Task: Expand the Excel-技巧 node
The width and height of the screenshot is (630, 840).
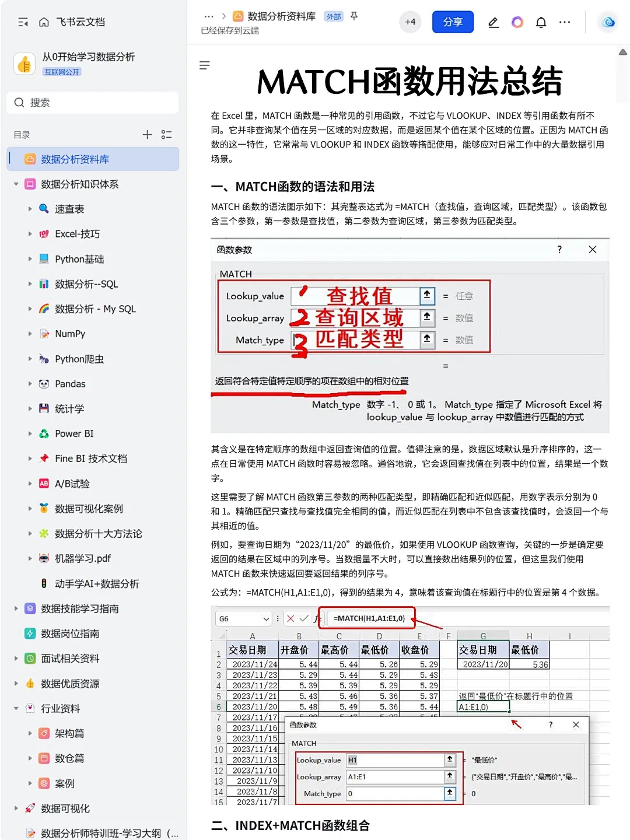Action: pos(30,234)
